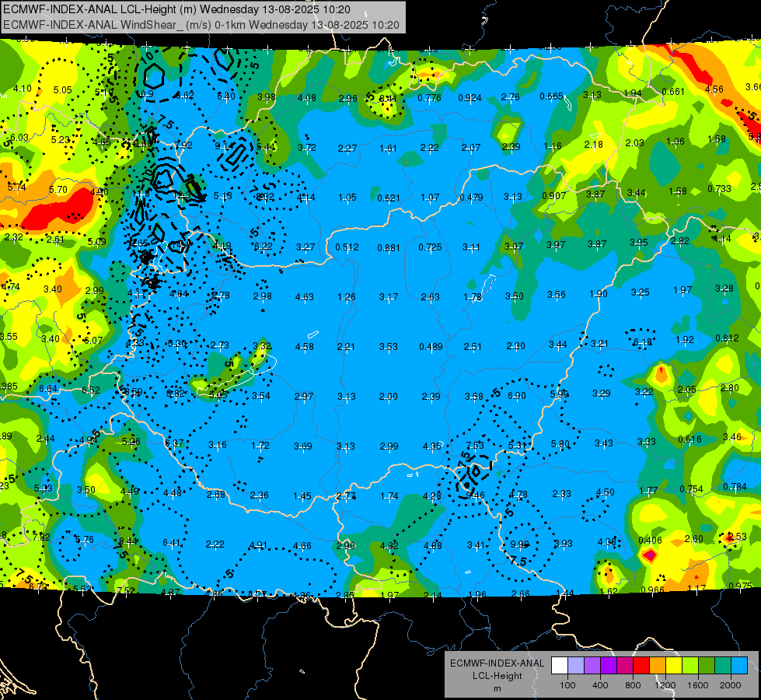Screen dimensions: 761x700
Task: Click the wind shear value 7.53
Action: (475, 446)
